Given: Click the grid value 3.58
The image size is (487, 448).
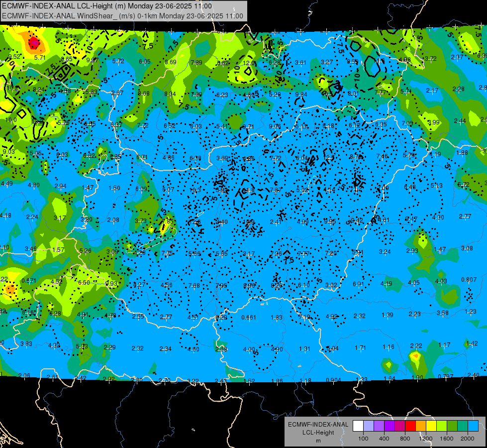Looking at the screenshot, I should coord(443,313).
